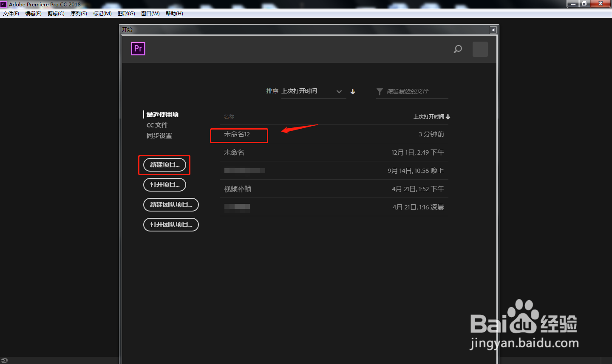Open the 文件(F) menu

[11, 14]
